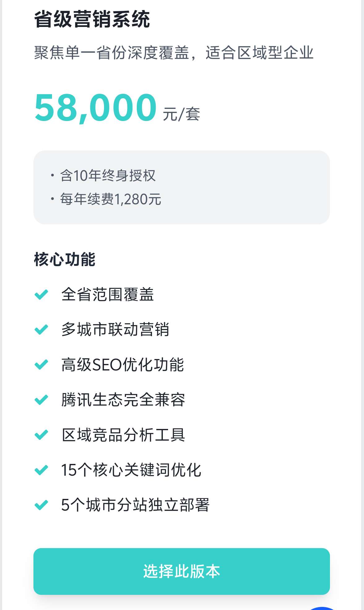Tap the 腾讯生态完全兼容 feature text
The height and width of the screenshot is (610, 364).
click(123, 400)
